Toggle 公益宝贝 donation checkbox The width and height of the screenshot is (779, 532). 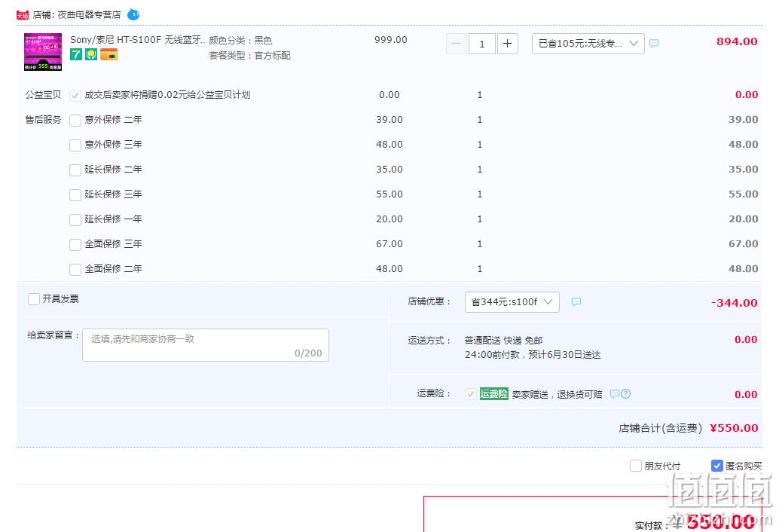[75, 96]
